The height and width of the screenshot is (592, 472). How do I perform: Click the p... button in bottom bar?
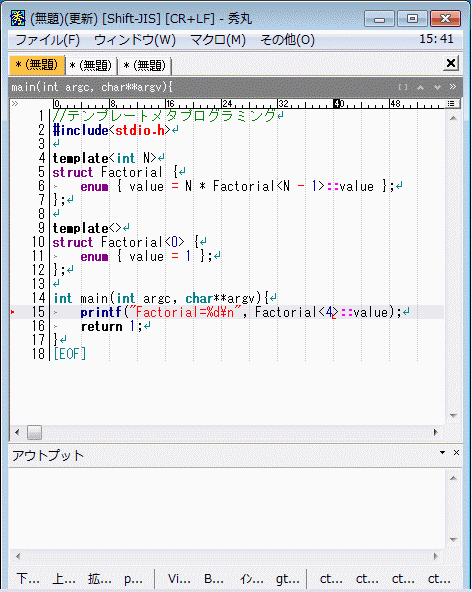[x=133, y=578]
